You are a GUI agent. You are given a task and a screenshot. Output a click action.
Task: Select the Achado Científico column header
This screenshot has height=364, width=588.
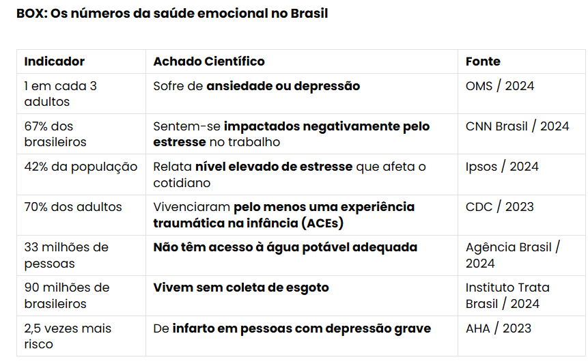[x=208, y=61]
